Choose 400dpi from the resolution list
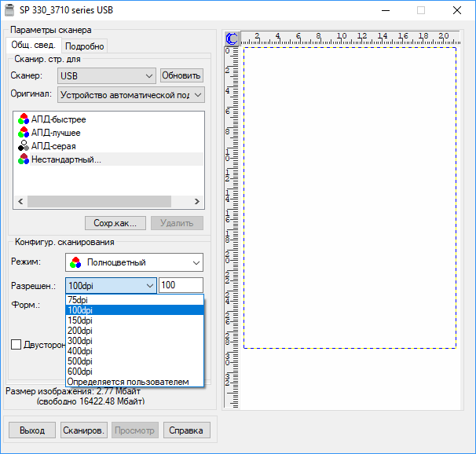 [x=135, y=351]
